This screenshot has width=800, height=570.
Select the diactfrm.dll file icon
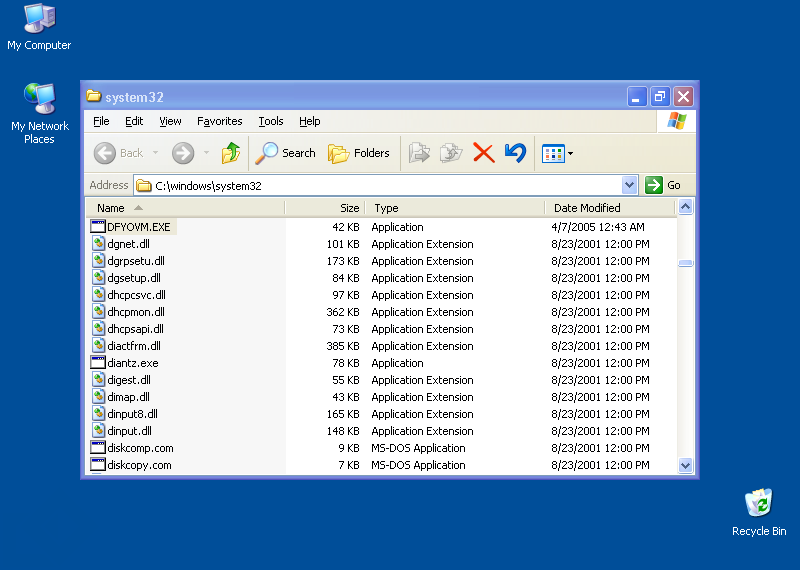tap(98, 345)
